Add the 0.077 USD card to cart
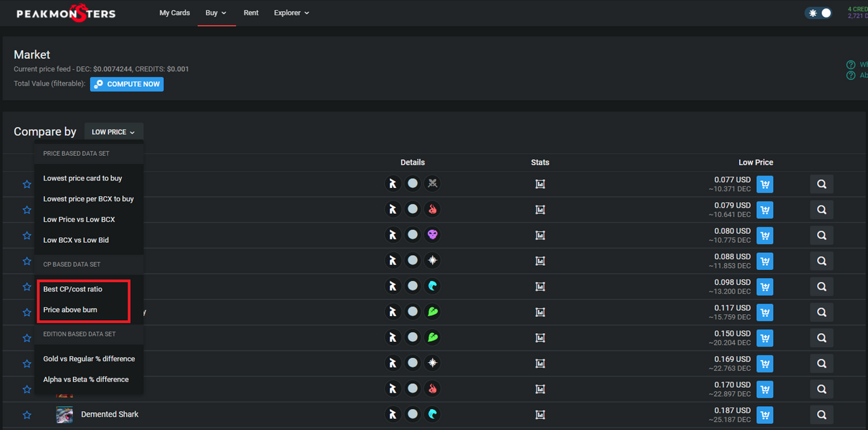 point(765,184)
